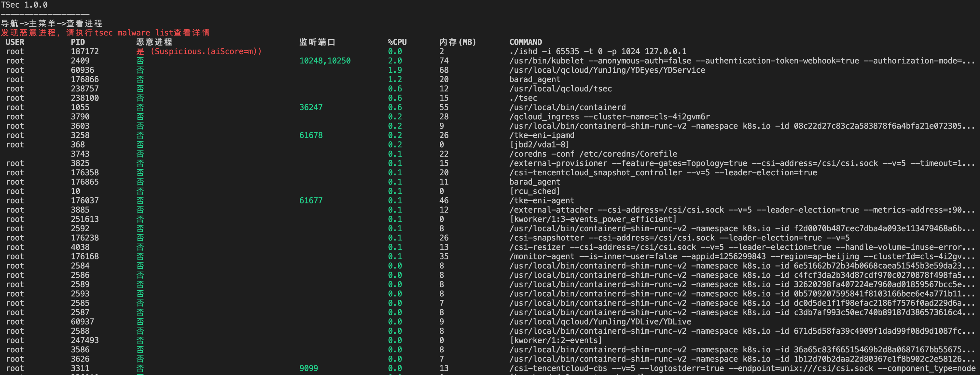Click the red tsec malware list warning
980x375 pixels.
(x=105, y=33)
